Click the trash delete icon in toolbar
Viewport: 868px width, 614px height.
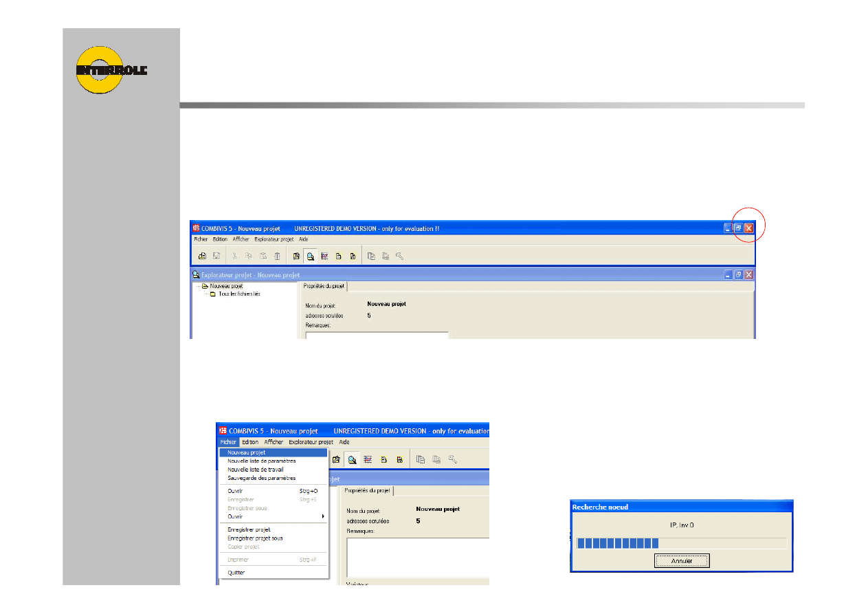click(x=277, y=256)
